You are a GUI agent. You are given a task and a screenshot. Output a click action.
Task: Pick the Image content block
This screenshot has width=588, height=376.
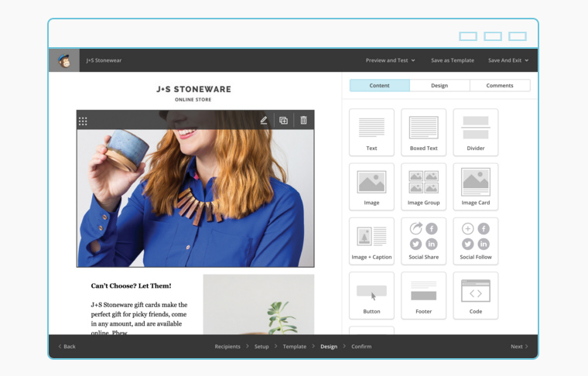point(371,186)
